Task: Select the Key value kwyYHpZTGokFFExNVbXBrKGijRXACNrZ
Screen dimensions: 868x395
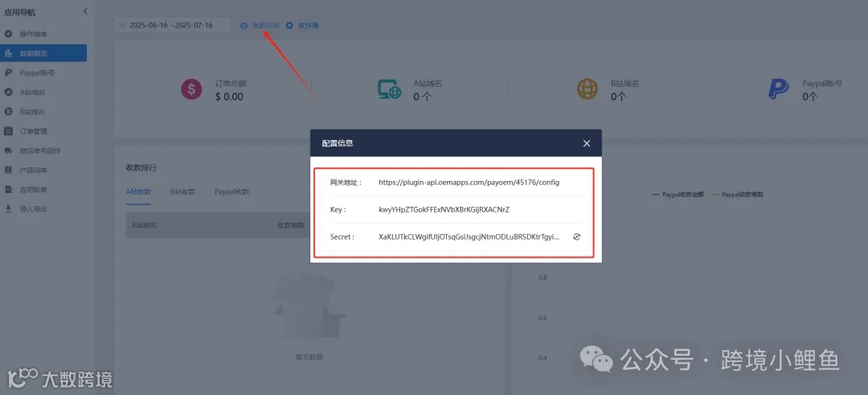Action: 444,209
